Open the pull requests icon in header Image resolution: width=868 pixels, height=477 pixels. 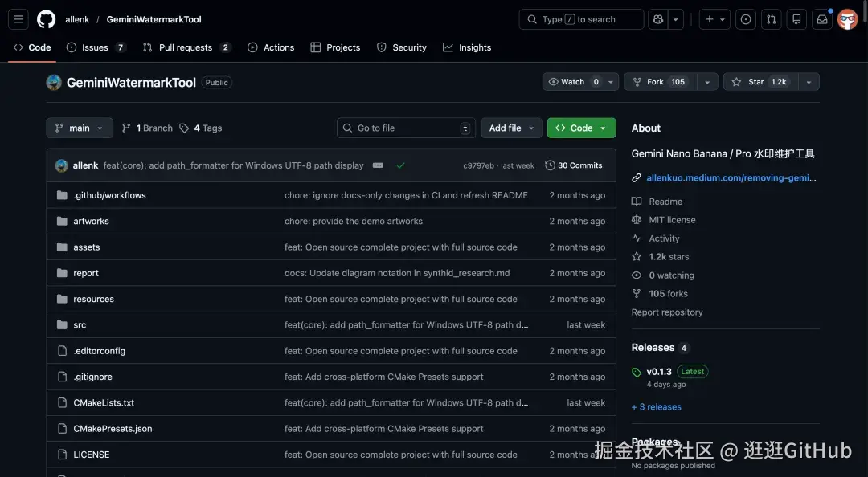pos(771,19)
